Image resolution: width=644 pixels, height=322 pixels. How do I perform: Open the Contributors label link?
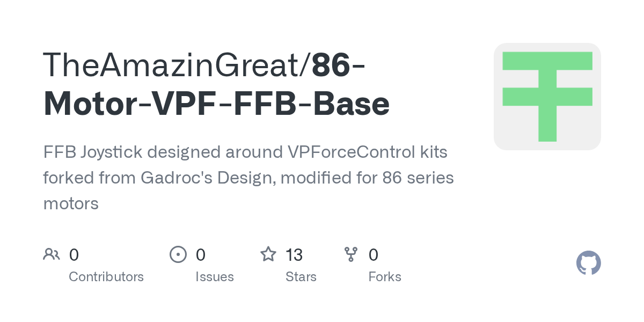(x=106, y=277)
